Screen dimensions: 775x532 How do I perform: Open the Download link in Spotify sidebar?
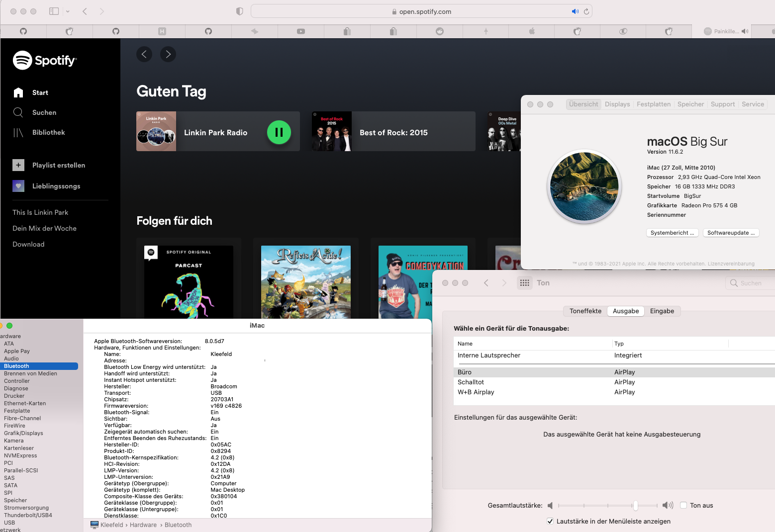point(28,244)
